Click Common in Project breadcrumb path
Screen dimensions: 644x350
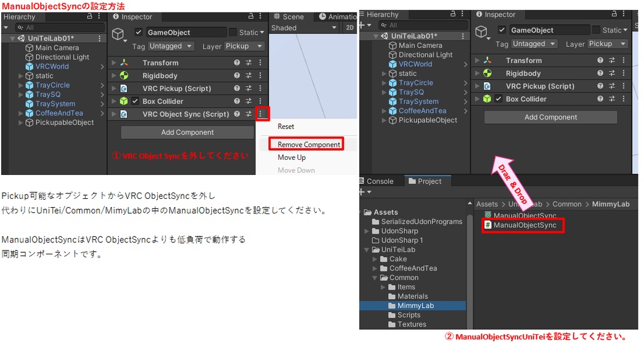coord(567,204)
